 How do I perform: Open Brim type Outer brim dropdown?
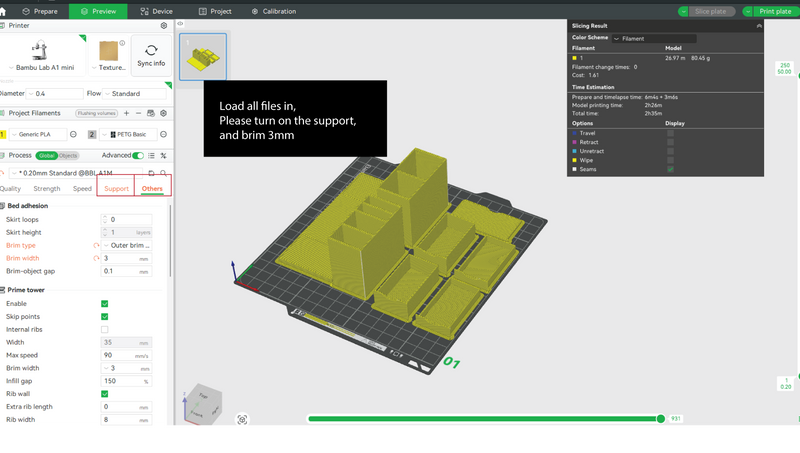pos(127,245)
